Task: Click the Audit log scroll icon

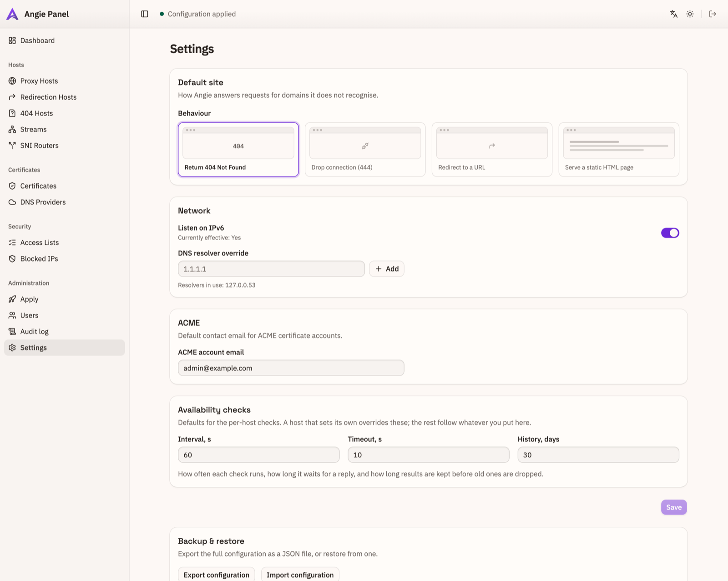Action: click(x=12, y=332)
